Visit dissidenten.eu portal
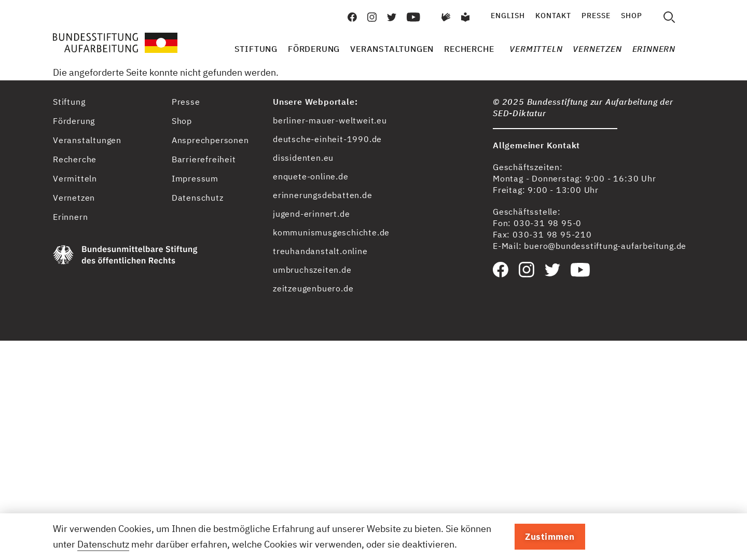Screen dimensions: 747x560 (x=303, y=158)
